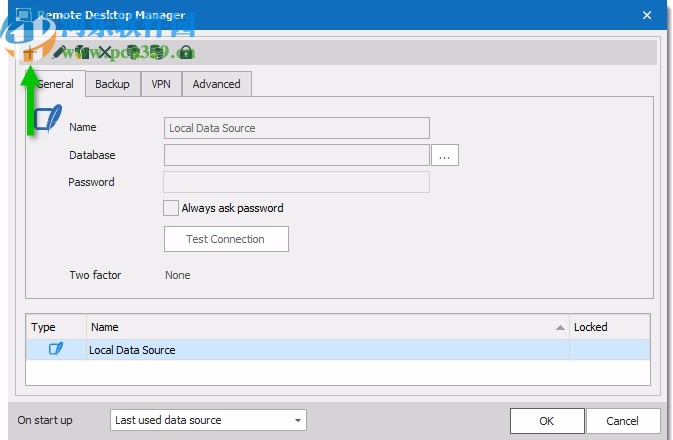The width and height of the screenshot is (673, 440).
Task: Delete data source with X toolbar icon
Action: [104, 52]
